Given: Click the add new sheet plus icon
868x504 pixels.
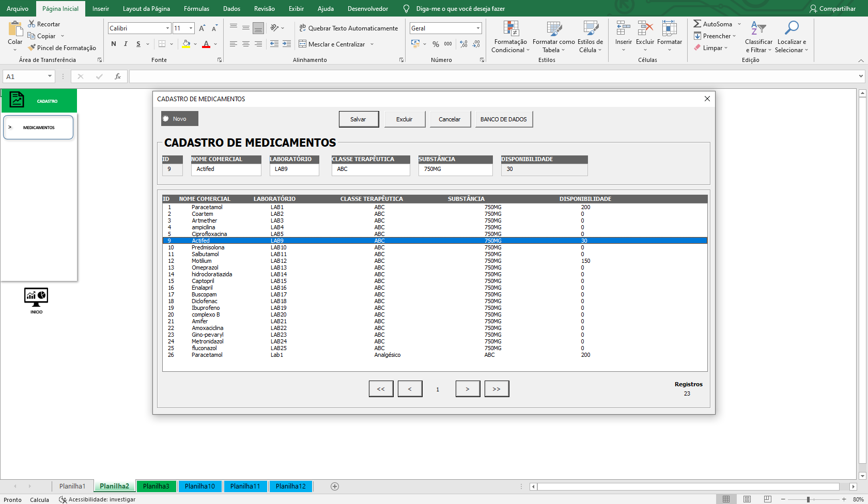Looking at the screenshot, I should (335, 486).
